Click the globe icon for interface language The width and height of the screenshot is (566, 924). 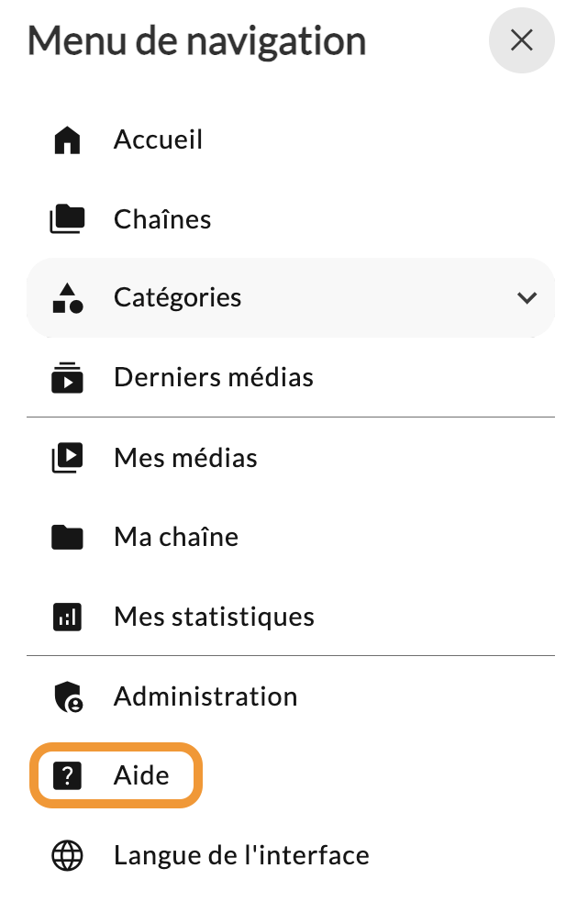pyautogui.click(x=67, y=856)
